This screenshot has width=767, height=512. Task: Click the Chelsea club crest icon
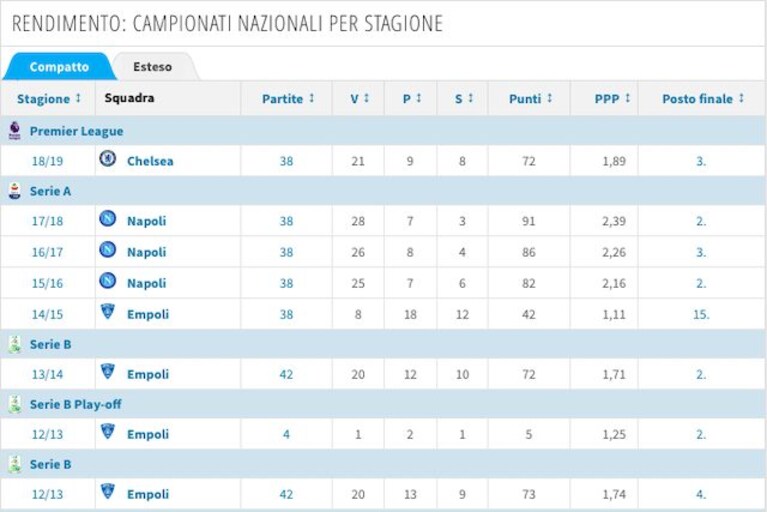[108, 158]
